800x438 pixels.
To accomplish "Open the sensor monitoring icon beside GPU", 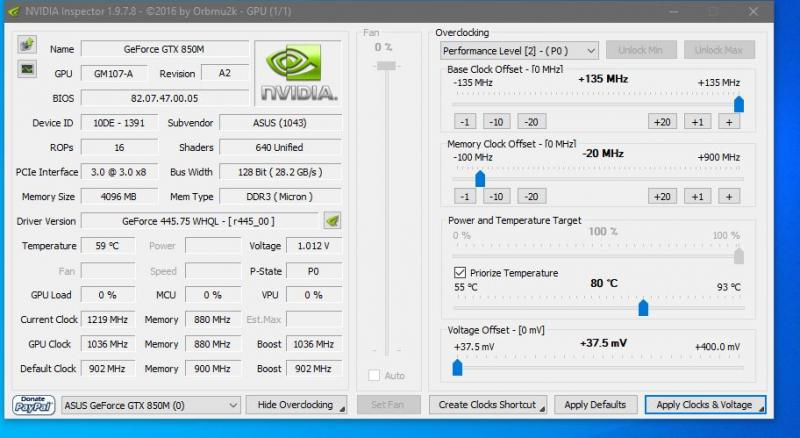I will click(27, 69).
